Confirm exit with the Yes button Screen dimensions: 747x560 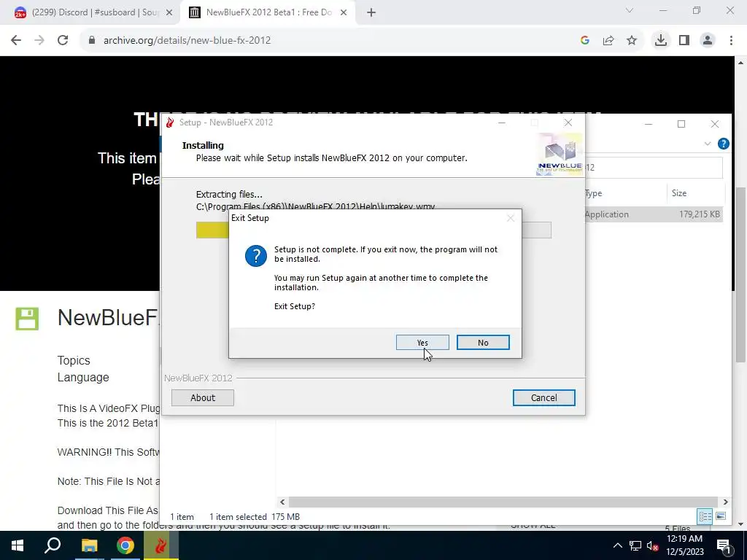(422, 343)
